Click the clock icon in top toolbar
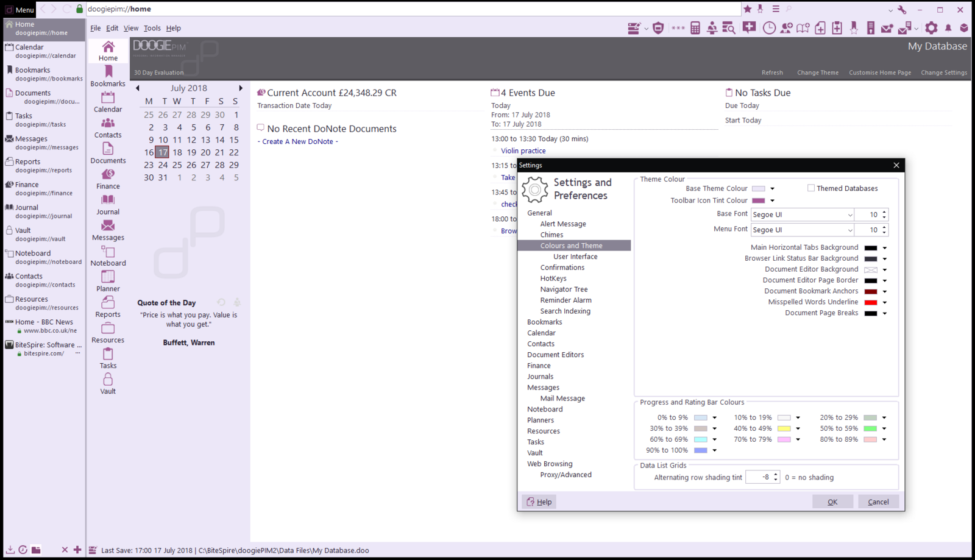 click(769, 28)
